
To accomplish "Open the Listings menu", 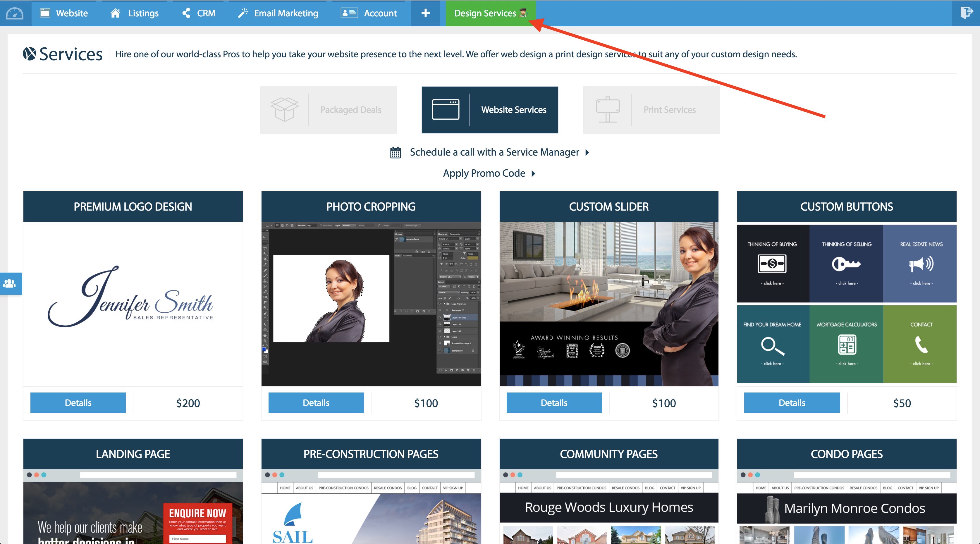I will 134,13.
